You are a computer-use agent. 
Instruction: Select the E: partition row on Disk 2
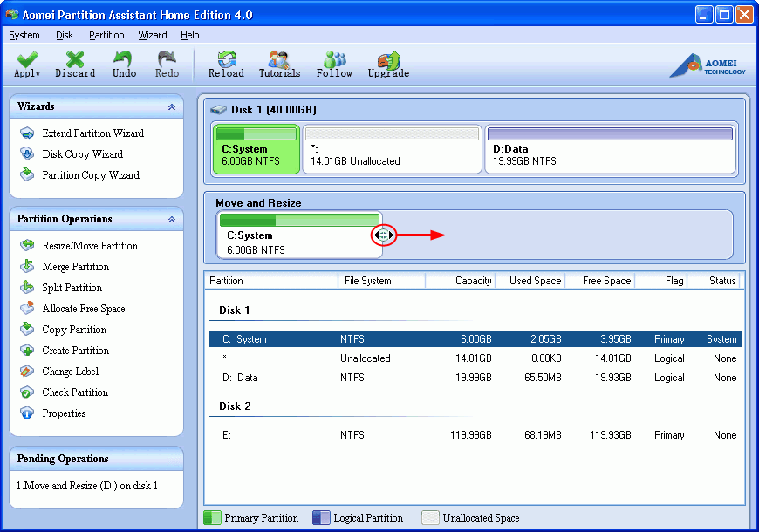[x=475, y=434]
